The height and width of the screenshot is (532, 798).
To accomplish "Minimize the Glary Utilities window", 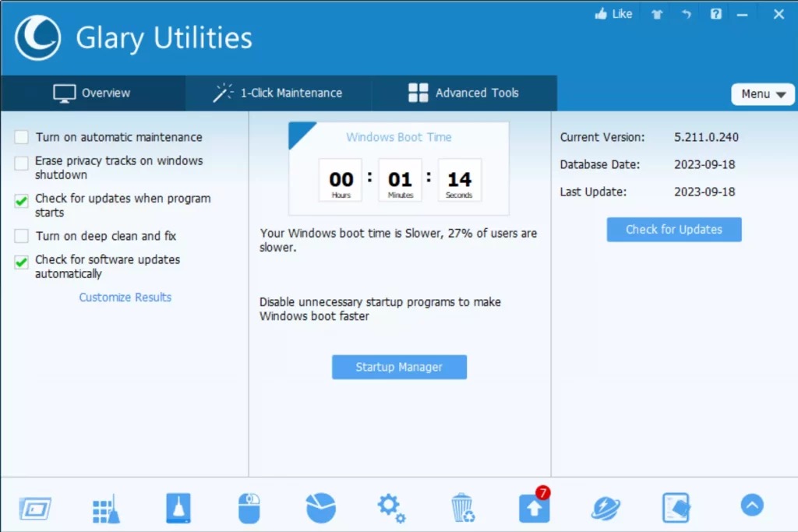I will coord(743,15).
